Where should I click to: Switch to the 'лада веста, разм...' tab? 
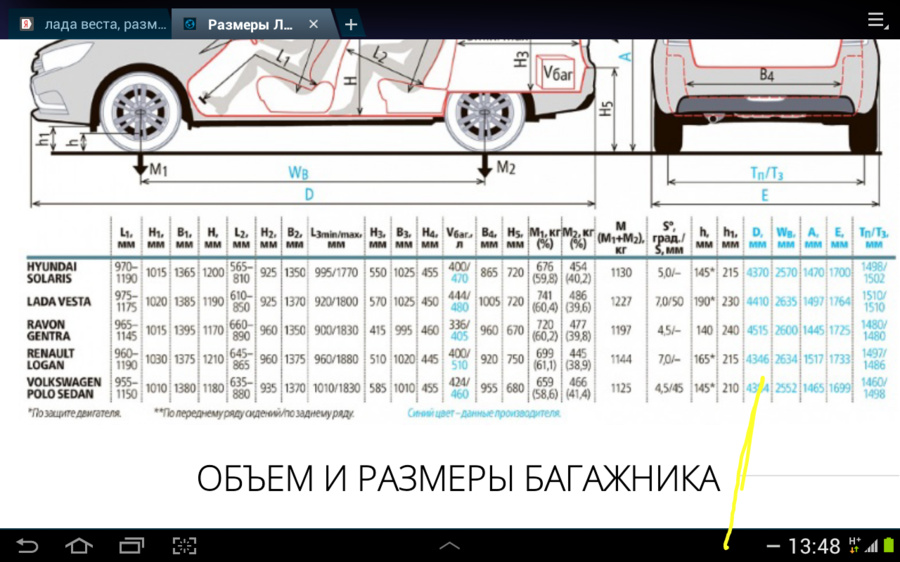click(x=92, y=25)
